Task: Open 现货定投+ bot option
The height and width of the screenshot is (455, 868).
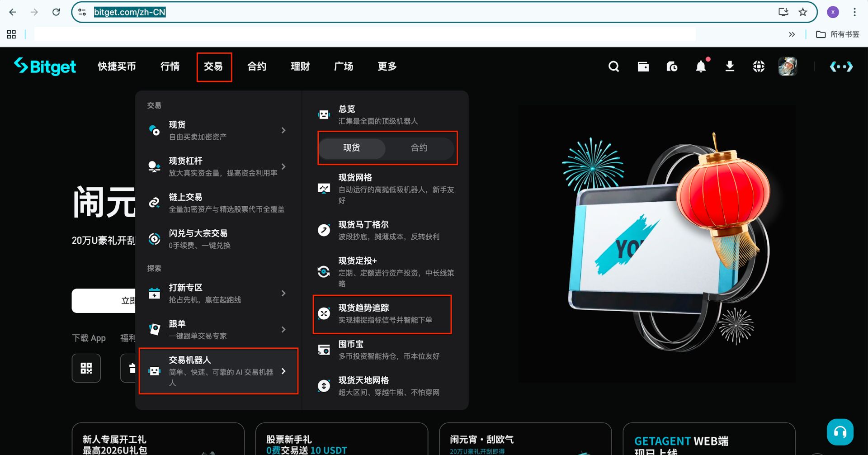Action: (386, 272)
